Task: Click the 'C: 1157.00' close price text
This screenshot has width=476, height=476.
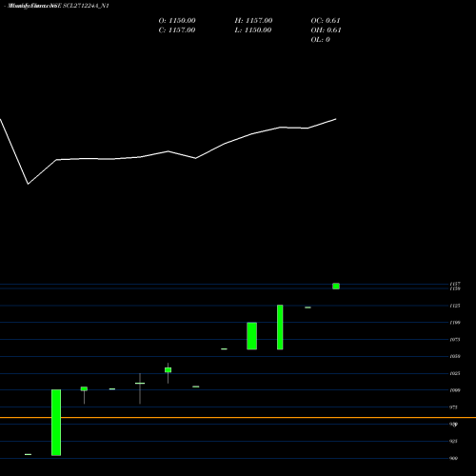Action: (x=177, y=30)
